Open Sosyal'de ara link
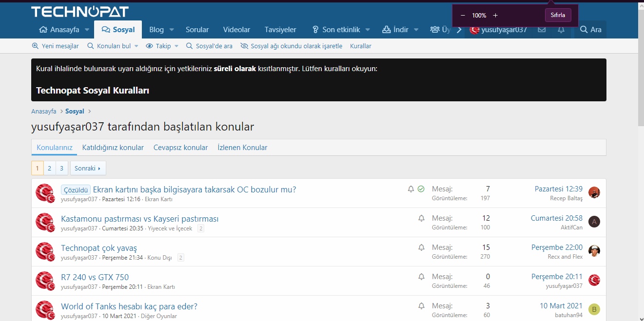Image resolution: width=644 pixels, height=321 pixels. click(210, 46)
